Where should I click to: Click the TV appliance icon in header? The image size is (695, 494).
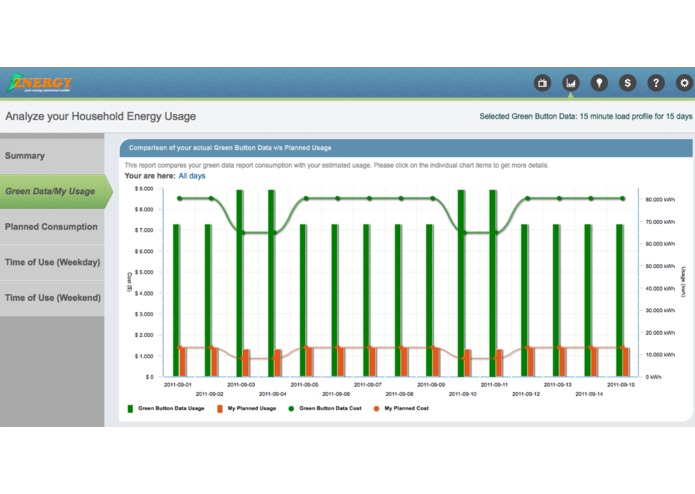point(542,83)
